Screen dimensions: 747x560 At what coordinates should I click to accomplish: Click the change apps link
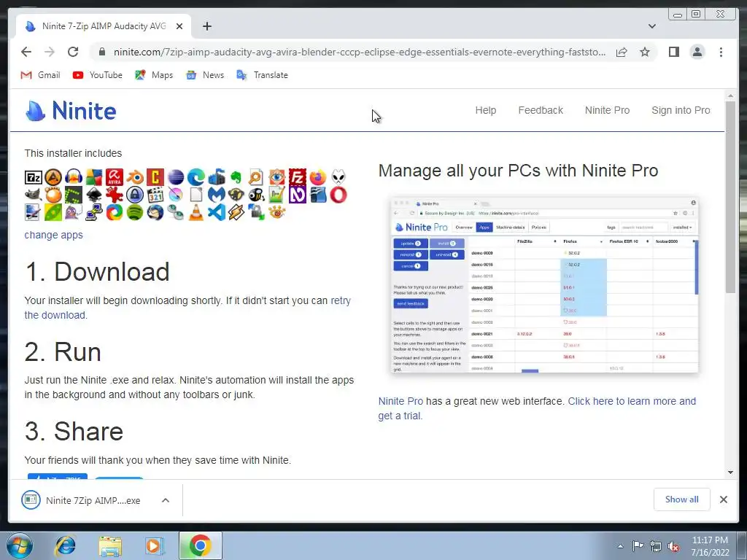point(53,235)
